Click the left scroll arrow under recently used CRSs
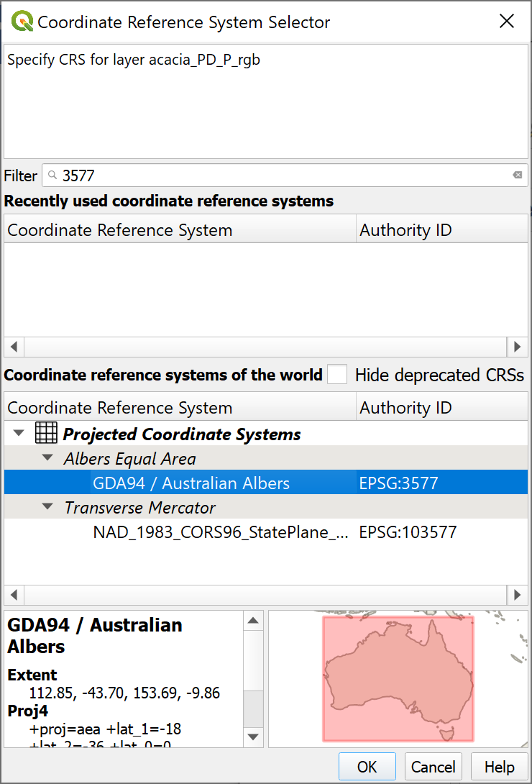532x784 pixels. pos(13,347)
